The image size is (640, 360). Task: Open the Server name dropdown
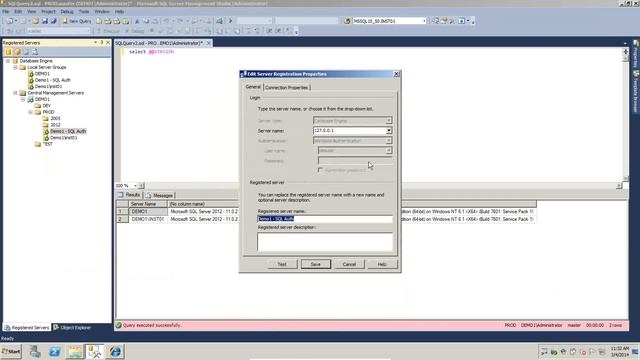pos(389,131)
